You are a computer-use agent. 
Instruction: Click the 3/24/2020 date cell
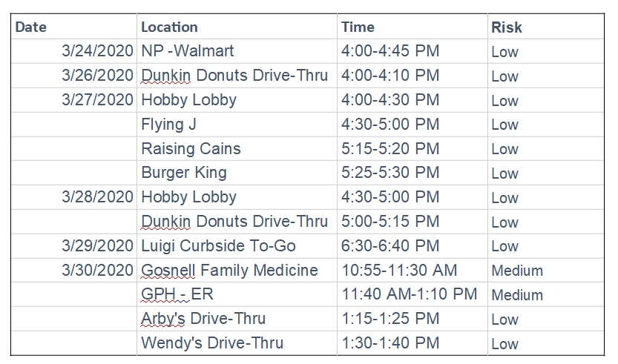[73, 51]
